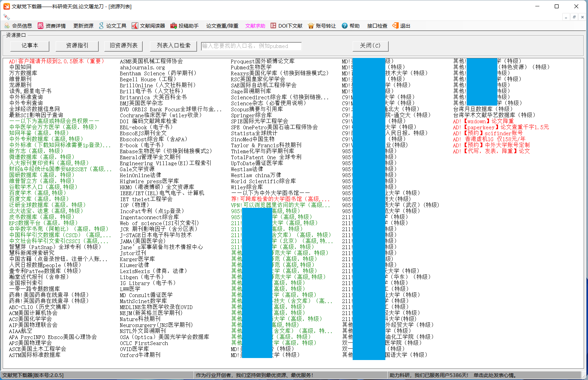
Task: Select ACM美国计算机协会 entry
Action: 33,313
